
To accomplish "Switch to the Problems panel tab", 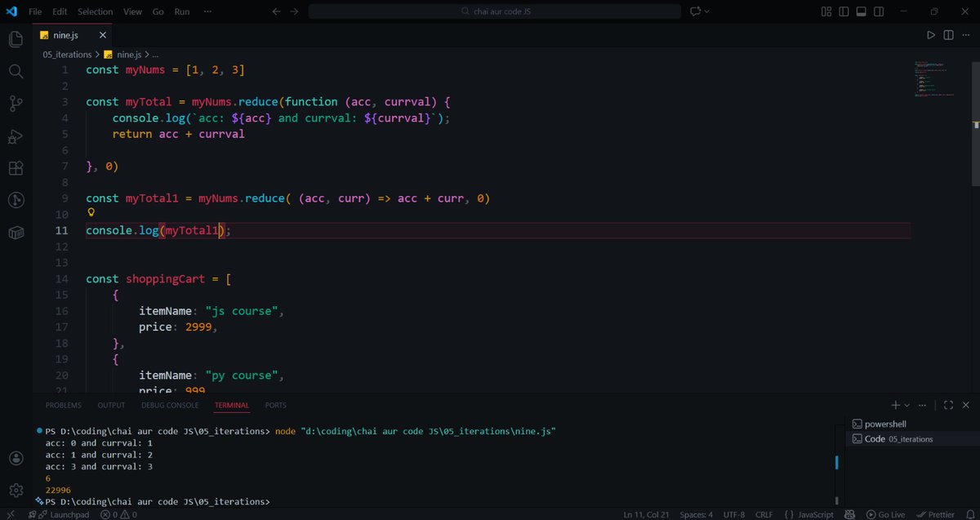I will (x=63, y=405).
